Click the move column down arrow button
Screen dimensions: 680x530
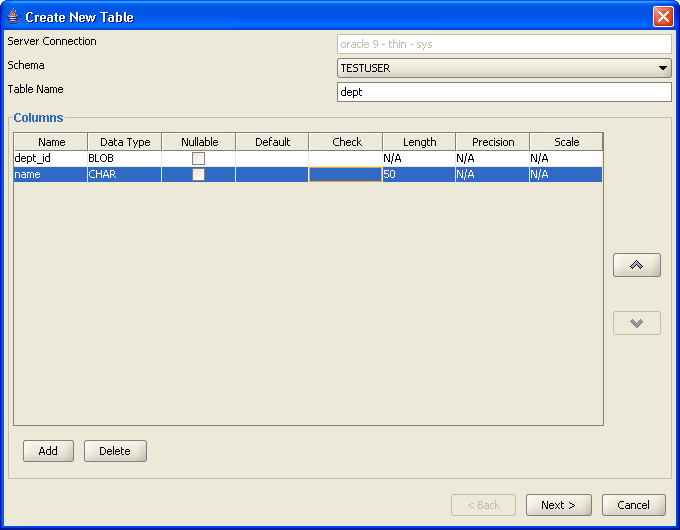tap(636, 323)
